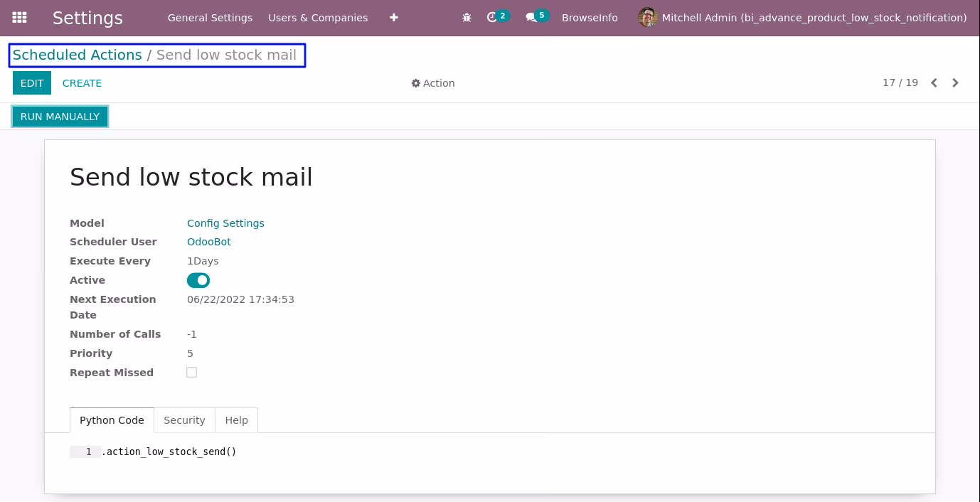Open the debug bug icon menu

[x=467, y=18]
